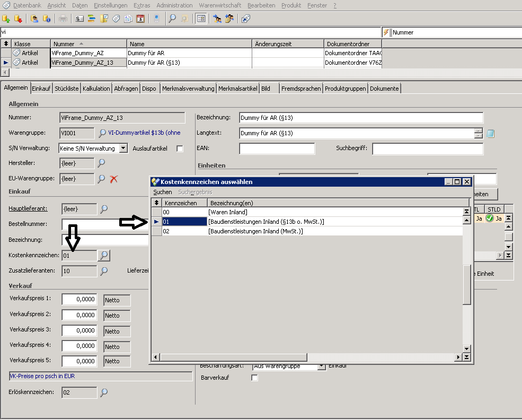Click the Netto button beside Verkaufspreis 1

(117, 300)
